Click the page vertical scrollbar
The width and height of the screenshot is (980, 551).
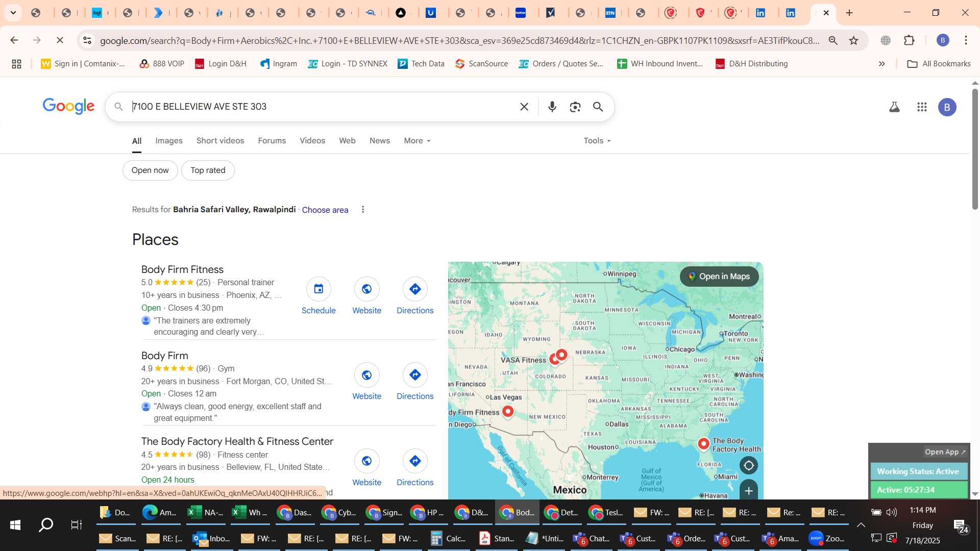[975, 149]
